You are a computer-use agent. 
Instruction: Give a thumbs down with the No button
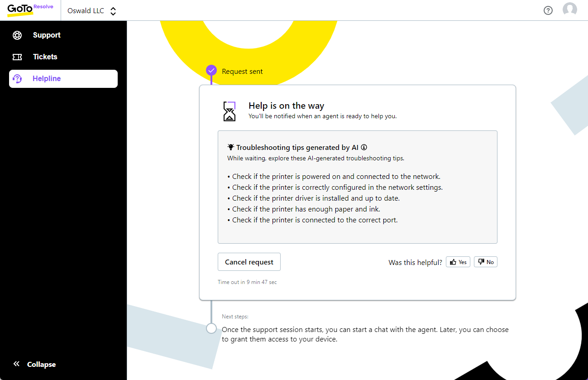point(485,261)
